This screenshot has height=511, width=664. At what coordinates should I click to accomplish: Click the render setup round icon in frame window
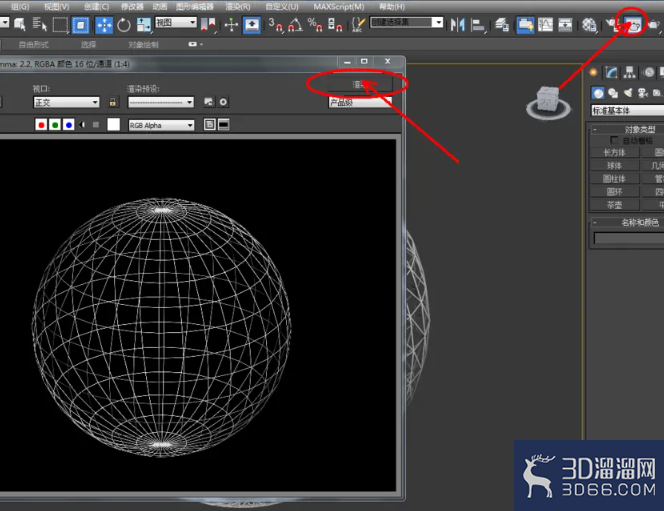tap(223, 102)
